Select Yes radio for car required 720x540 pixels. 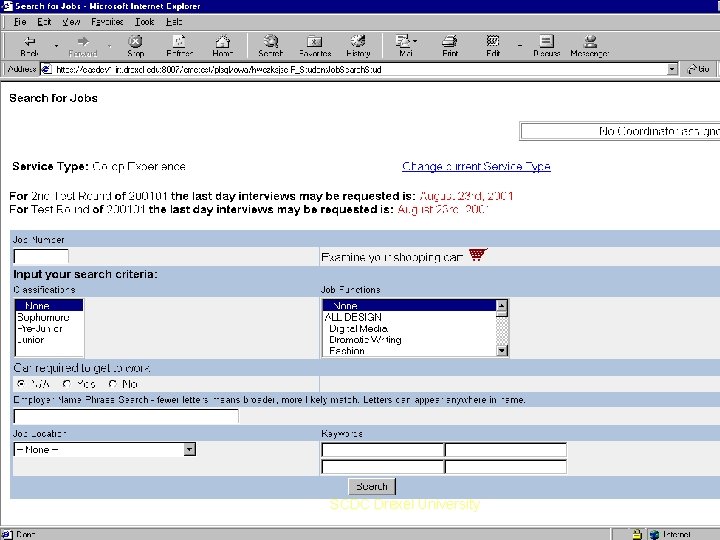pyautogui.click(x=67, y=383)
